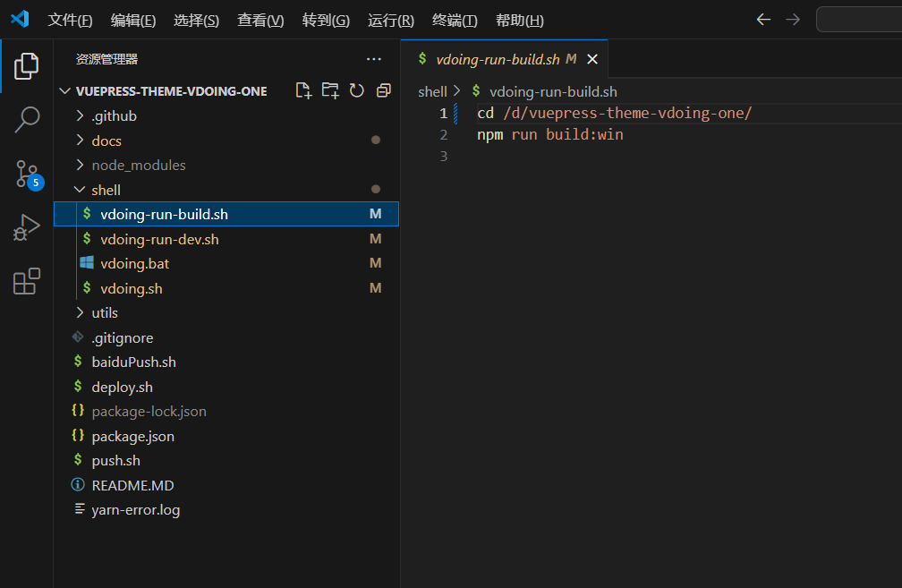Click line number 3 in the gutter
Viewport: 902px width, 588px height.
pos(444,156)
